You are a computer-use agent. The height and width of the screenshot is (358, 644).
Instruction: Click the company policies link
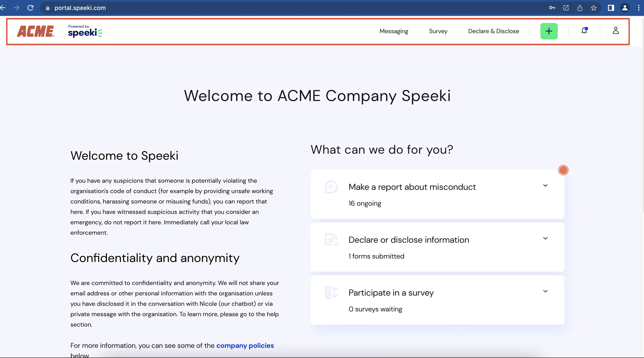(245, 345)
